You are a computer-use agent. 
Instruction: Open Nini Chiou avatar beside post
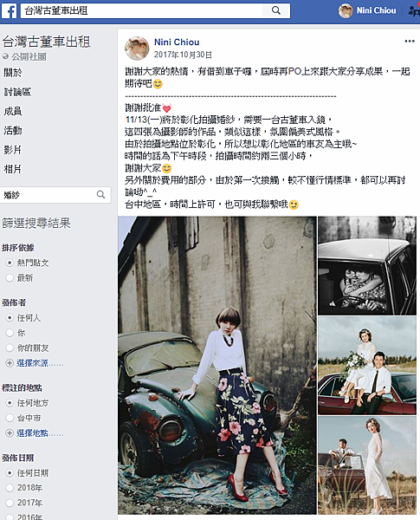(x=137, y=49)
